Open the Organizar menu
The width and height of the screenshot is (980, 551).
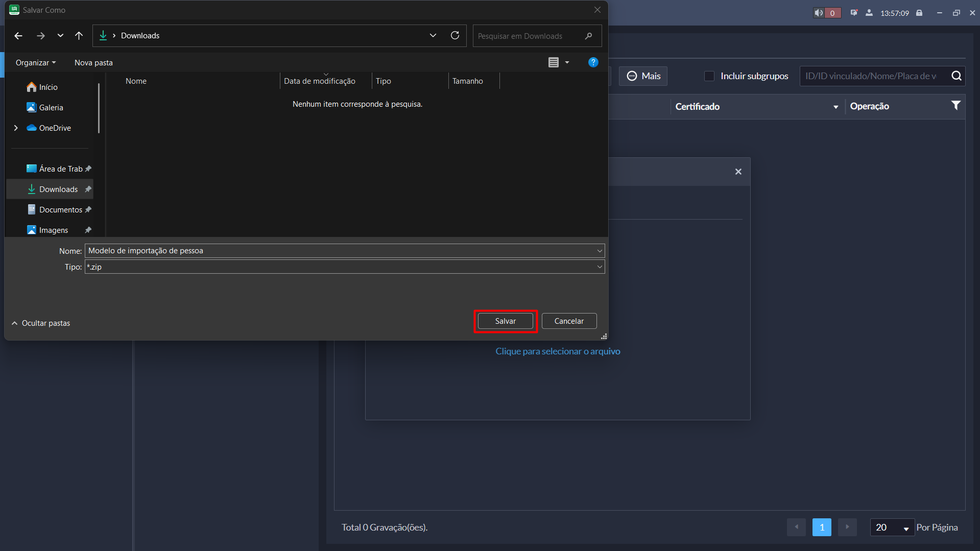(35, 63)
